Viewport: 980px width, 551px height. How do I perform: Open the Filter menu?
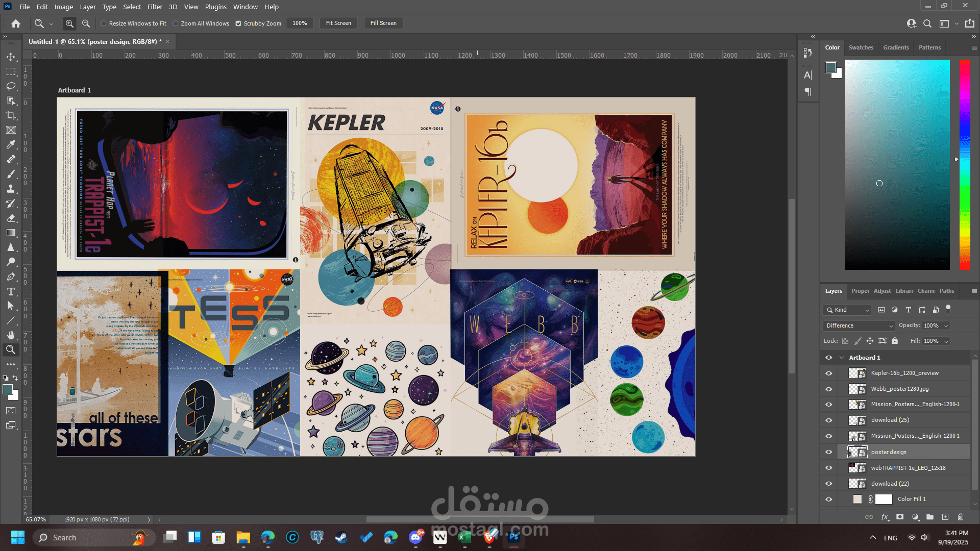tap(155, 7)
